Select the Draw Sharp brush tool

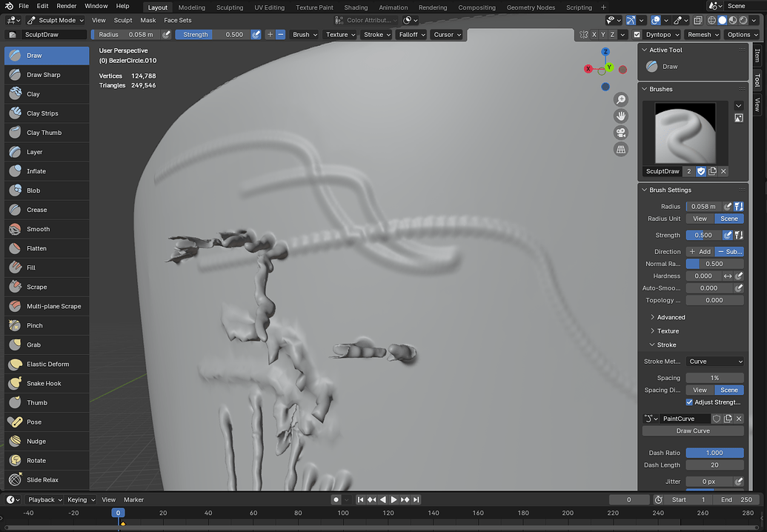pos(47,75)
